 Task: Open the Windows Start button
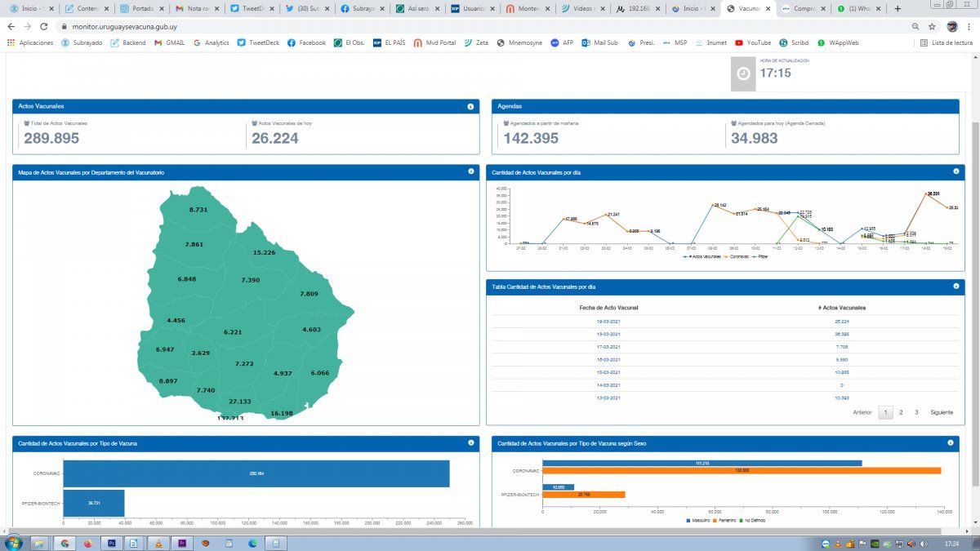[x=13, y=543]
